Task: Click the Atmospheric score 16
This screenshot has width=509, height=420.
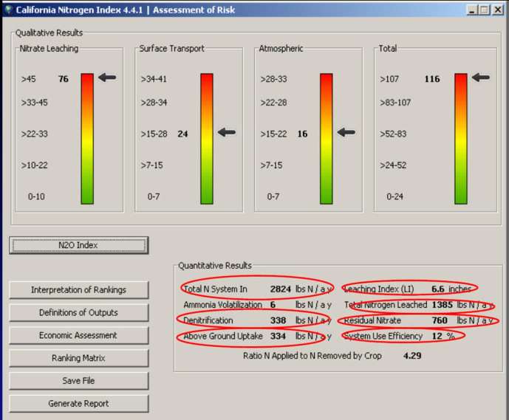Action: (x=303, y=134)
